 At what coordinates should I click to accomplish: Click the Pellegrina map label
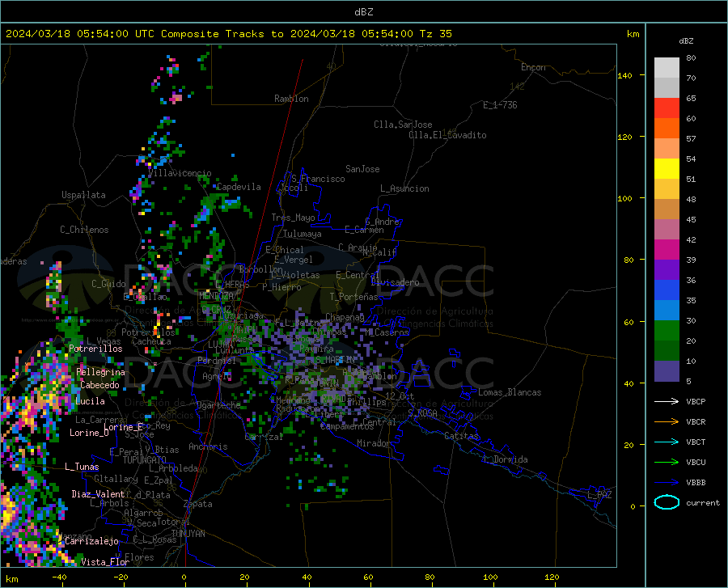pyautogui.click(x=101, y=372)
